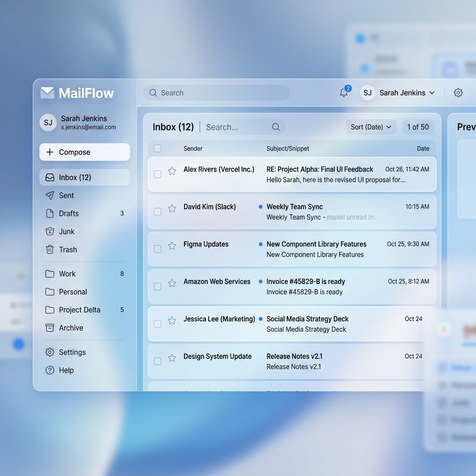Click the magnifier icon in top Search bar
This screenshot has width=476, height=476.
pos(153,93)
